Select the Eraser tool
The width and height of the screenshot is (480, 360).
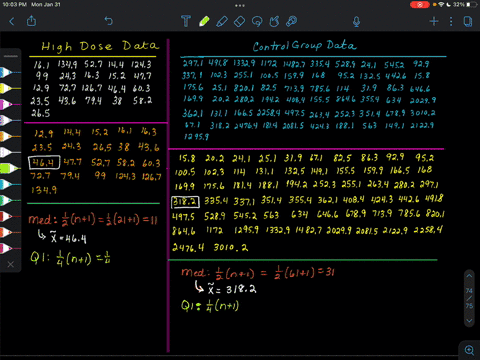[x=239, y=22]
